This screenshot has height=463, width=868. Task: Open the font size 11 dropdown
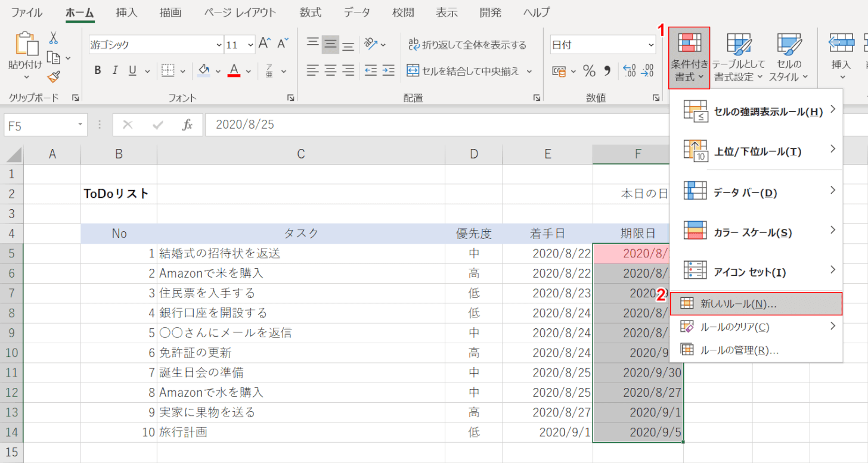click(249, 45)
